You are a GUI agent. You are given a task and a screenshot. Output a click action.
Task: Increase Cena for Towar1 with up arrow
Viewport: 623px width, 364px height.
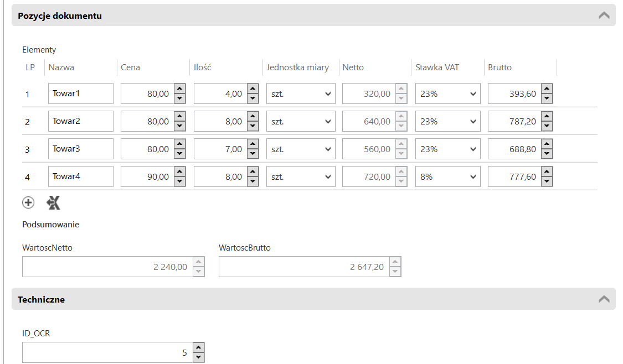click(179, 89)
